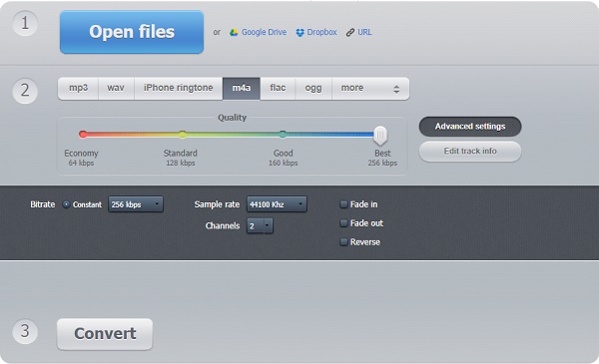Screen dimensions: 599x364
Task: Open the URL link
Action: pos(364,32)
